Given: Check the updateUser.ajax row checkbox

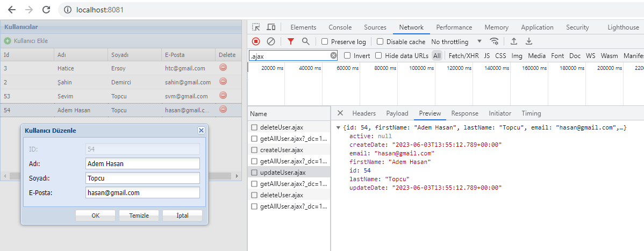Looking at the screenshot, I should pyautogui.click(x=254, y=172).
